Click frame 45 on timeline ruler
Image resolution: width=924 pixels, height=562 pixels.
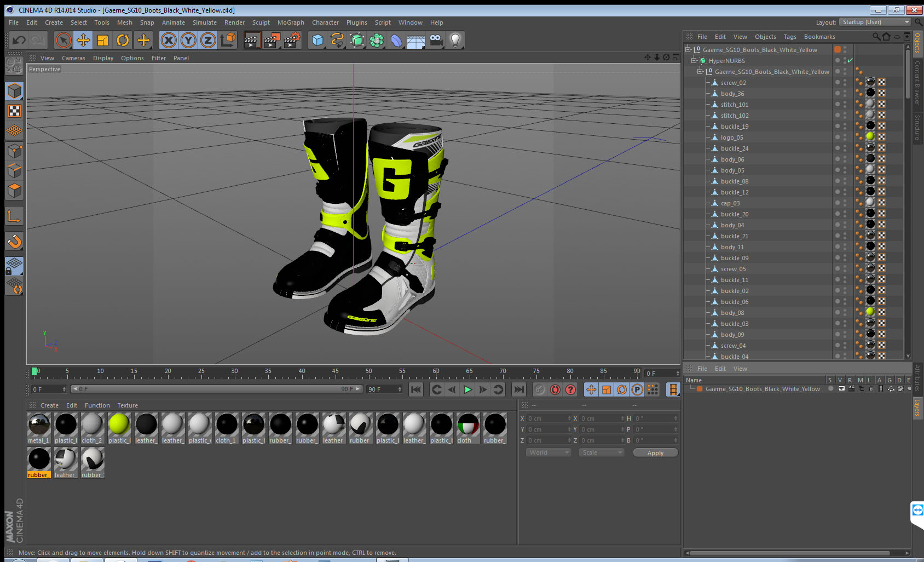tap(335, 371)
